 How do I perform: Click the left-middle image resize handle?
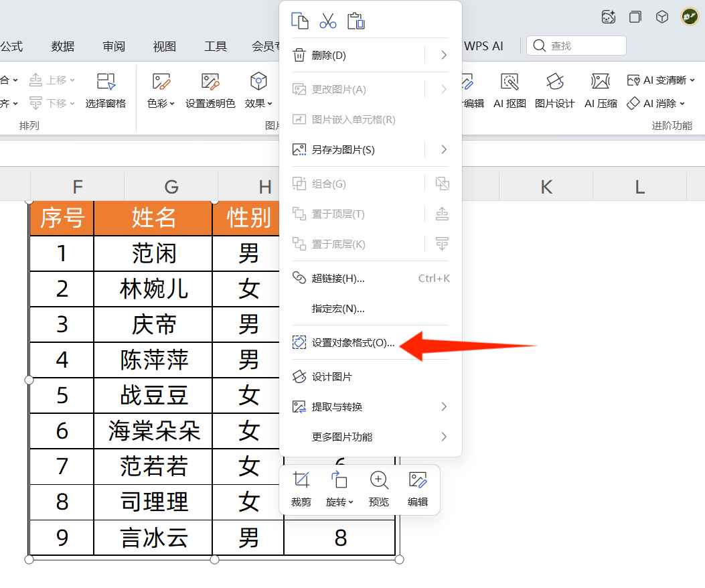[x=29, y=380]
